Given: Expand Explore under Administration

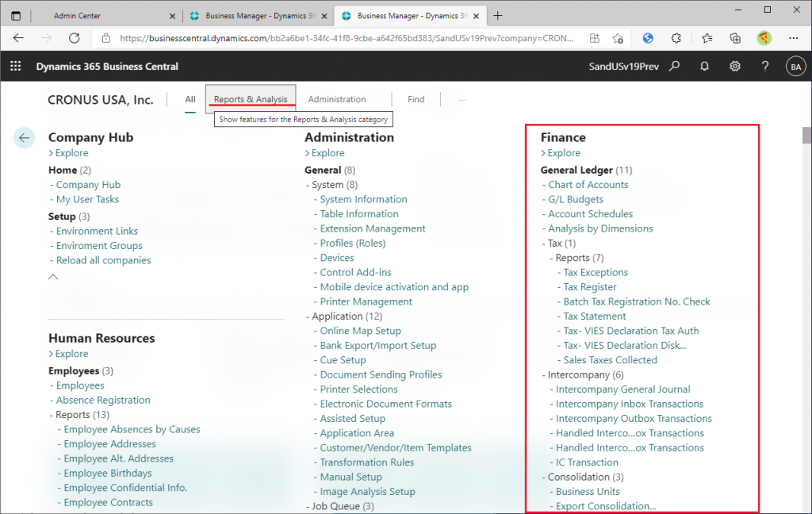Looking at the screenshot, I should 324,153.
